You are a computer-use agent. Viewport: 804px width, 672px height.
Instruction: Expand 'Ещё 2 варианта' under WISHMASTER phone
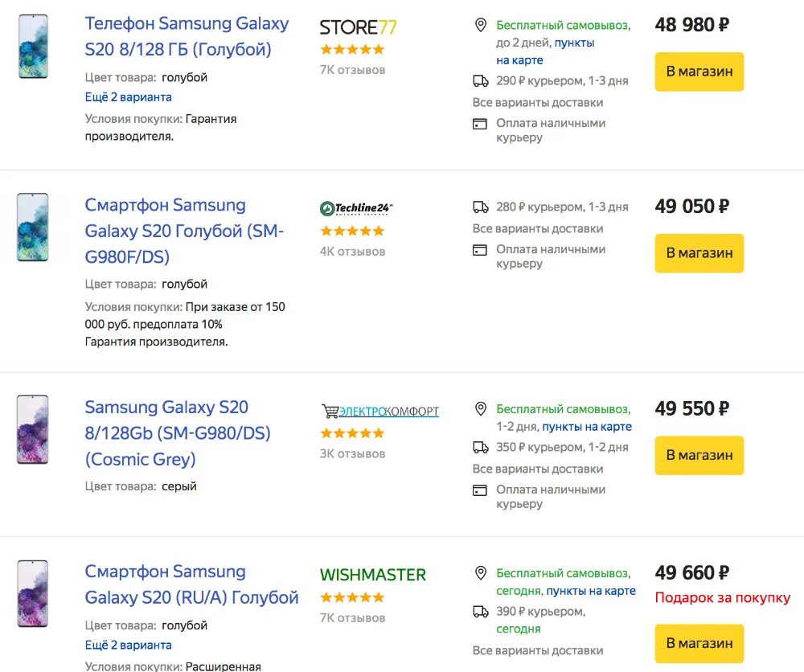coord(128,645)
